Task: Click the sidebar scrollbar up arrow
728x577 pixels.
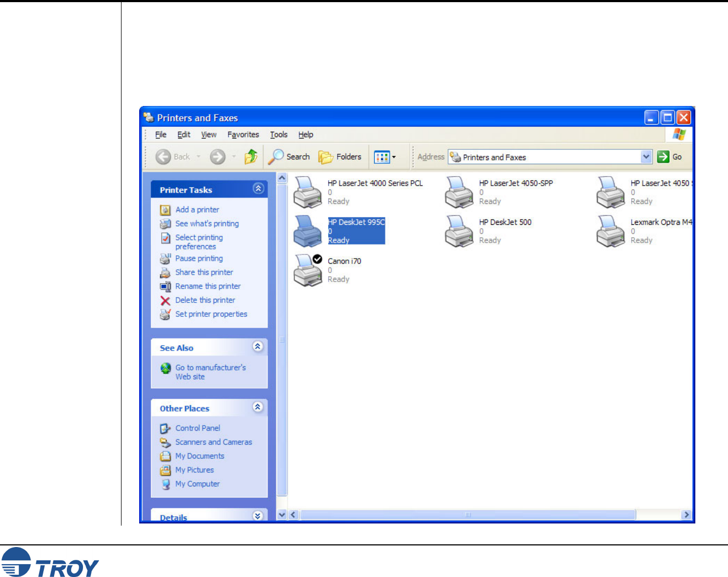Action: click(282, 178)
